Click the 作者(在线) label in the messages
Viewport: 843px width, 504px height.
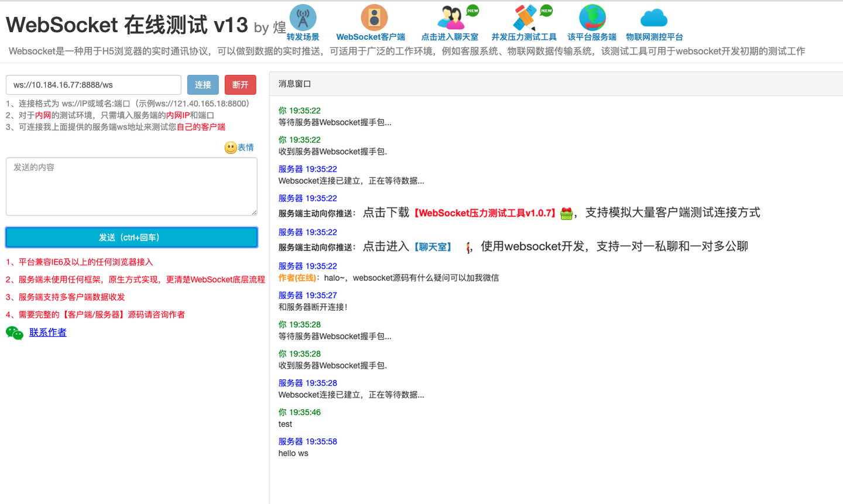coord(296,277)
